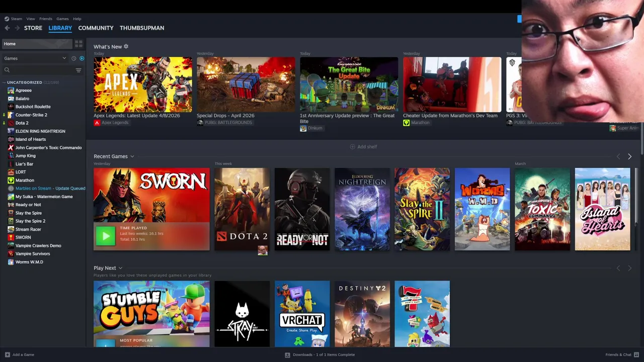Open Balatro from the sidebar game list
This screenshot has height=362, width=644.
point(22,99)
